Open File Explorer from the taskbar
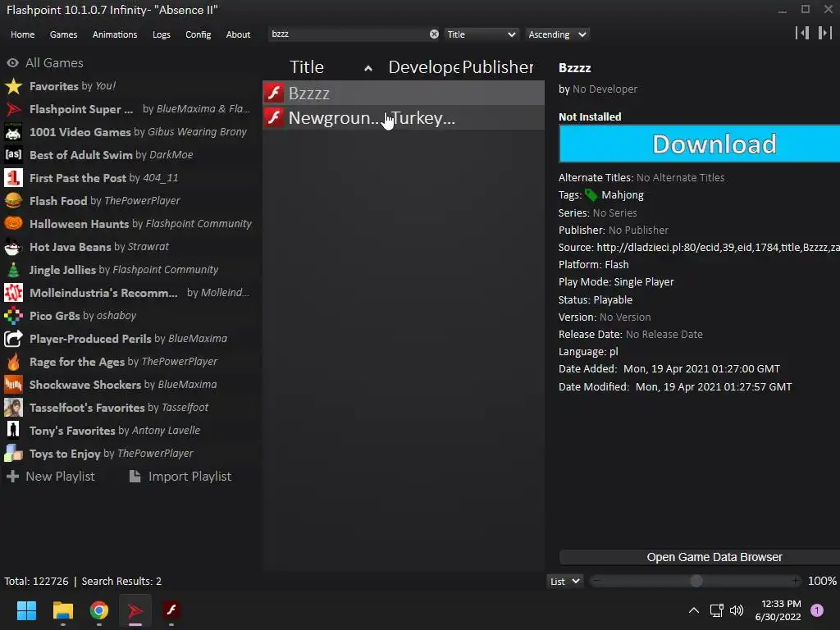Image resolution: width=840 pixels, height=630 pixels. click(x=62, y=610)
